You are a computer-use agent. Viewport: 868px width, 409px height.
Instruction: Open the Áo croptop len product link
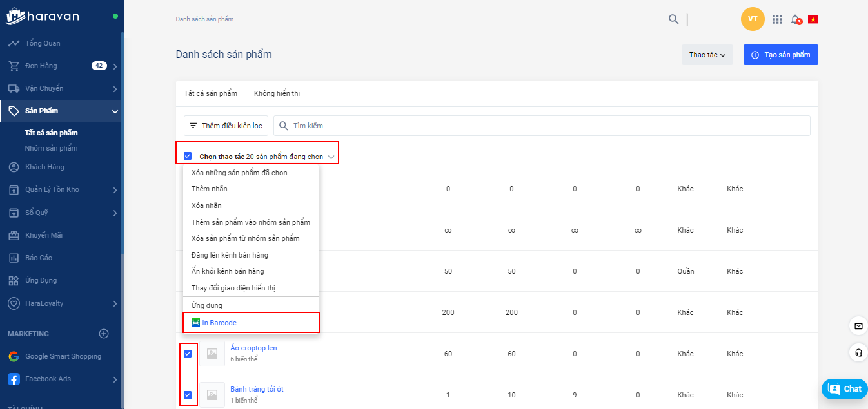(253, 348)
